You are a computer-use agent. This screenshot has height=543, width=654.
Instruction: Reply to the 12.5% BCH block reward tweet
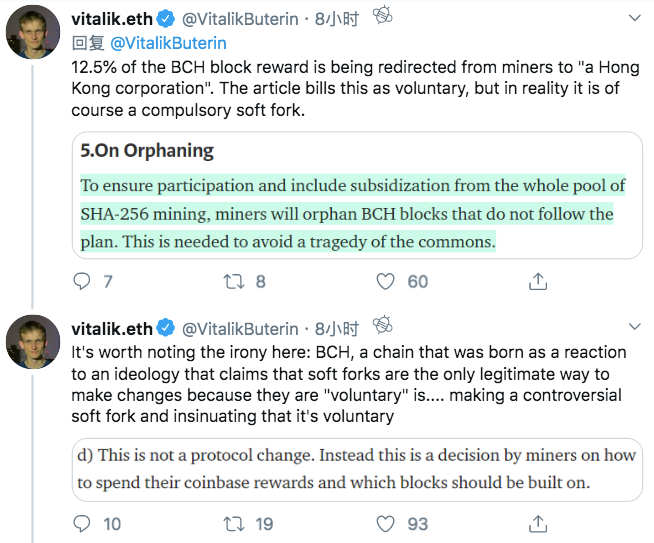(x=82, y=282)
